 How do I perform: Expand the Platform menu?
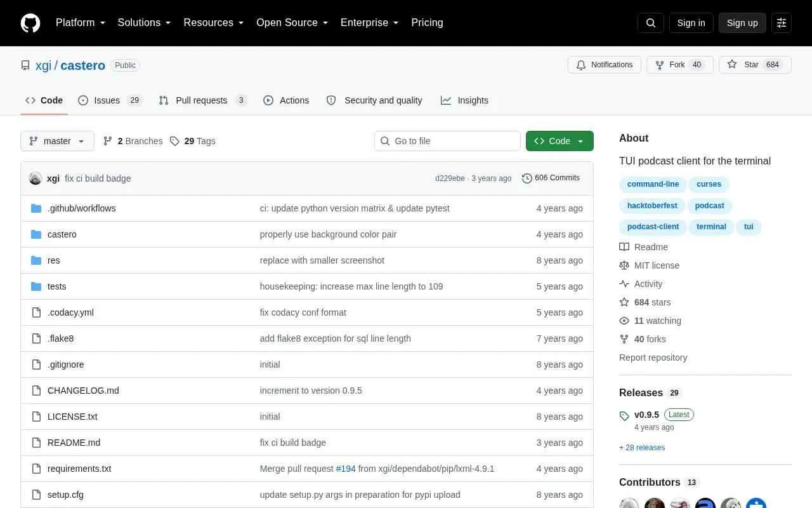coord(81,23)
